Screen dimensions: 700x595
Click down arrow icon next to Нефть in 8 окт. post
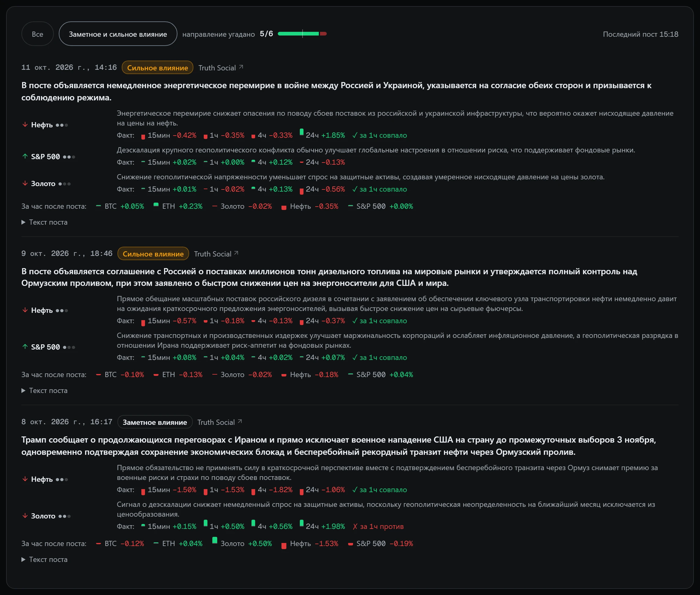25,479
